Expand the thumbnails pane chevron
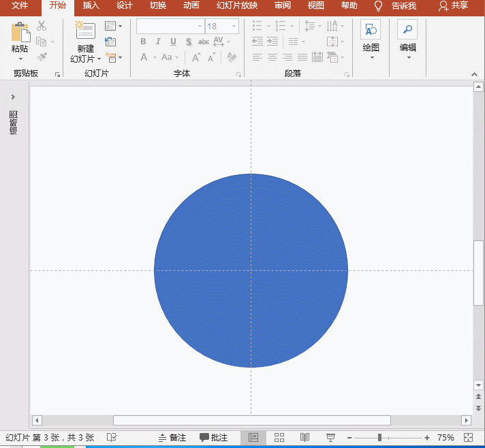The image size is (485, 448). [13, 97]
